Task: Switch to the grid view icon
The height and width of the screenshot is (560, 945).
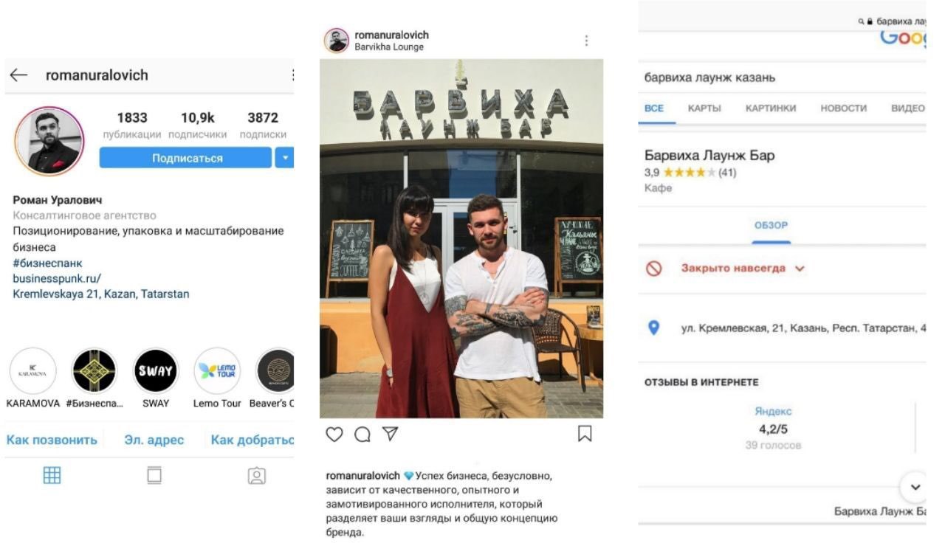Action: pos(52,476)
